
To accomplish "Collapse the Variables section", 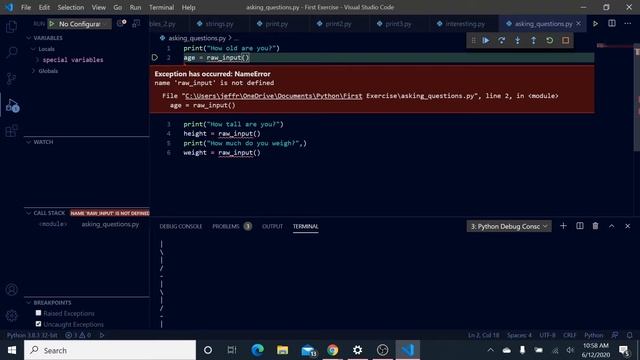I will (x=29, y=38).
